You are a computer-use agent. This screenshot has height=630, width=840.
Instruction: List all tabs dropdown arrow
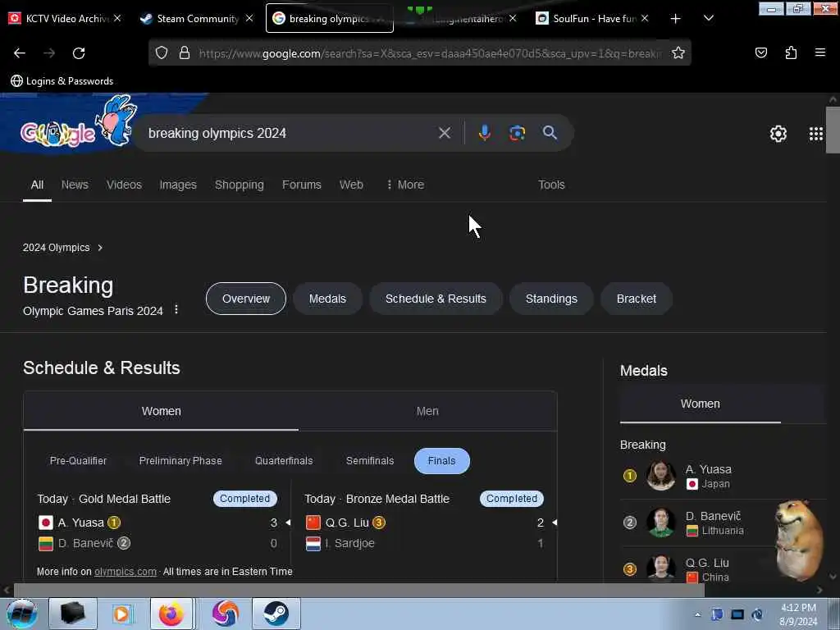(708, 18)
